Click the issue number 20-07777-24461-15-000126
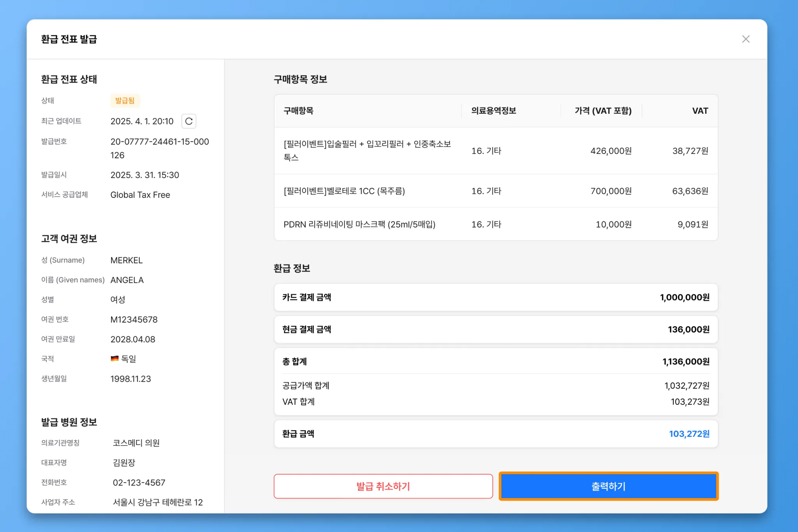The image size is (798, 532). [159, 148]
